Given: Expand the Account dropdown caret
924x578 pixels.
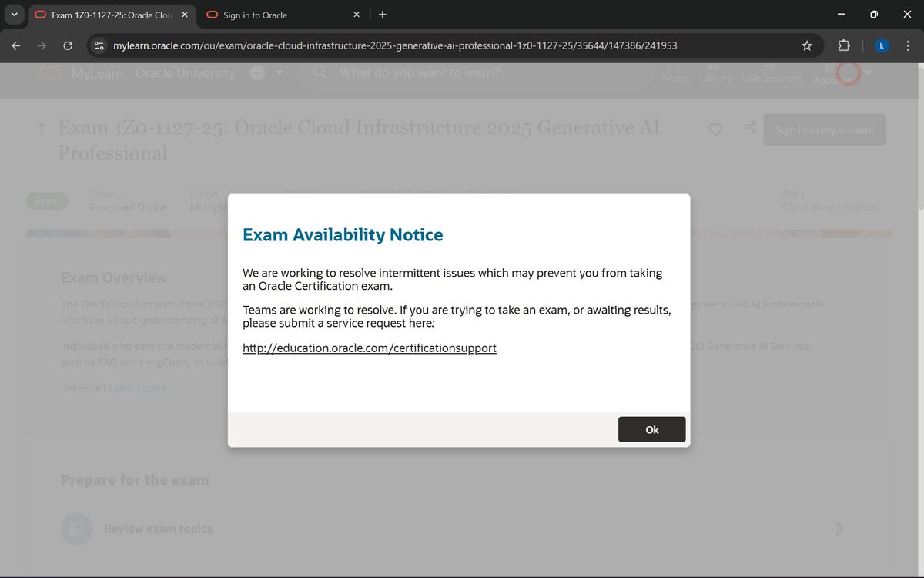Looking at the screenshot, I should [867, 71].
